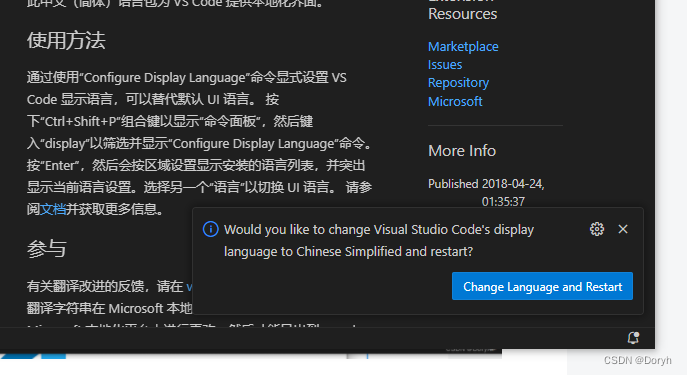
Task: Open the 文档 documentation link
Action: click(53, 209)
